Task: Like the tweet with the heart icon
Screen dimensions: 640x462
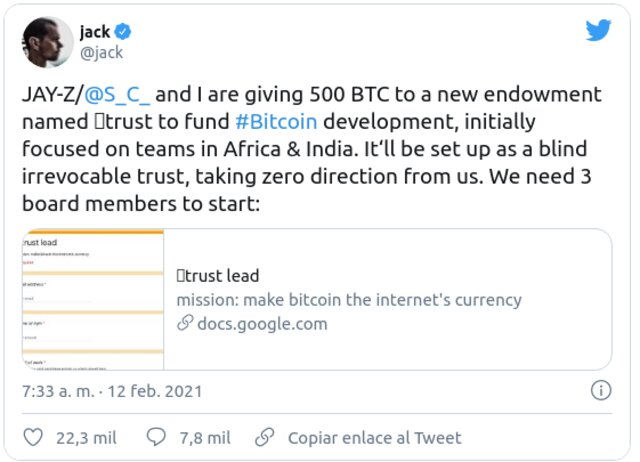Action: coord(33,438)
